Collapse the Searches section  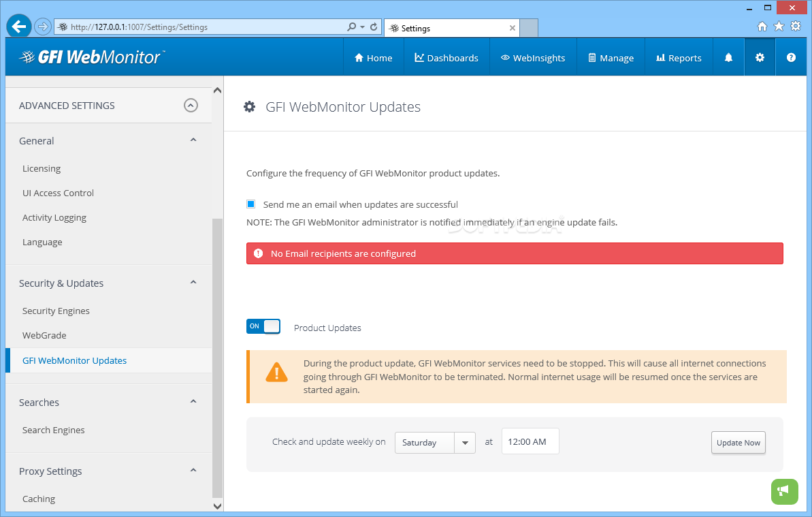coord(193,401)
